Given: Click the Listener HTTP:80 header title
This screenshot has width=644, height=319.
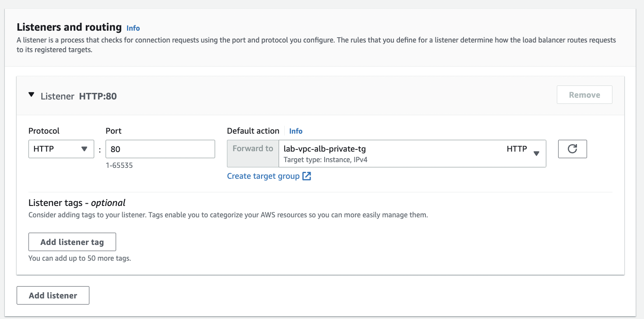Looking at the screenshot, I should 79,96.
